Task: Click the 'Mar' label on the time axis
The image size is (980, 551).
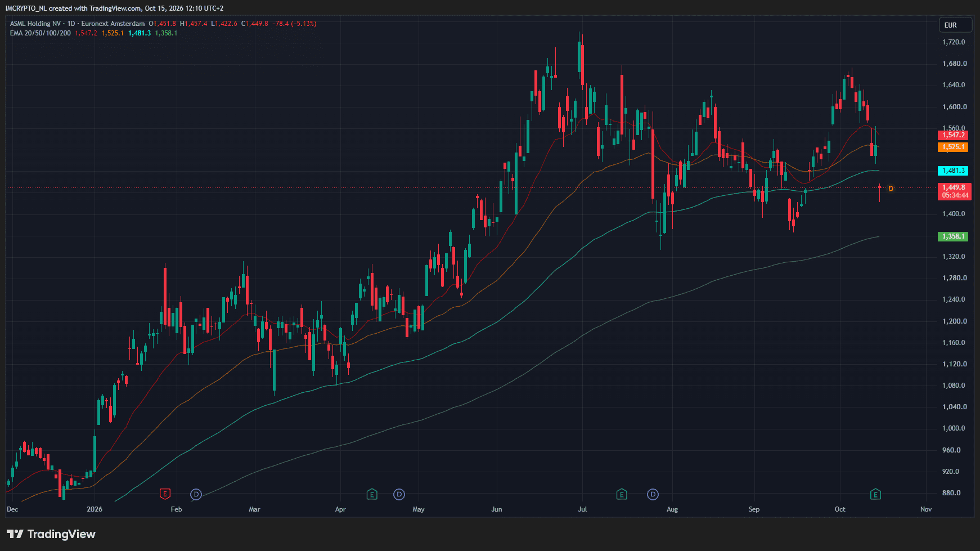Action: click(x=254, y=509)
